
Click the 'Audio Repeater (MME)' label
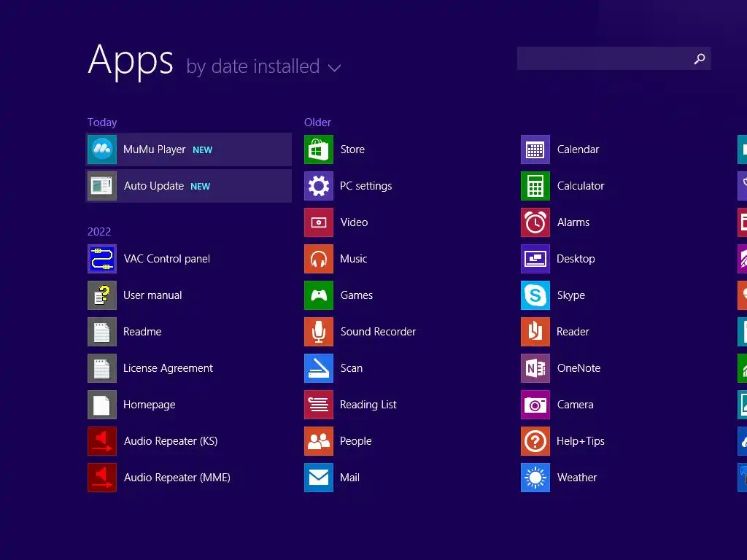tap(177, 478)
